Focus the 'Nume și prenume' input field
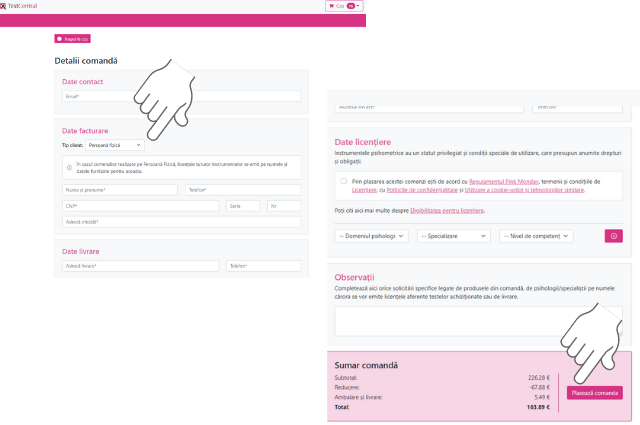640x425 pixels. pos(120,189)
